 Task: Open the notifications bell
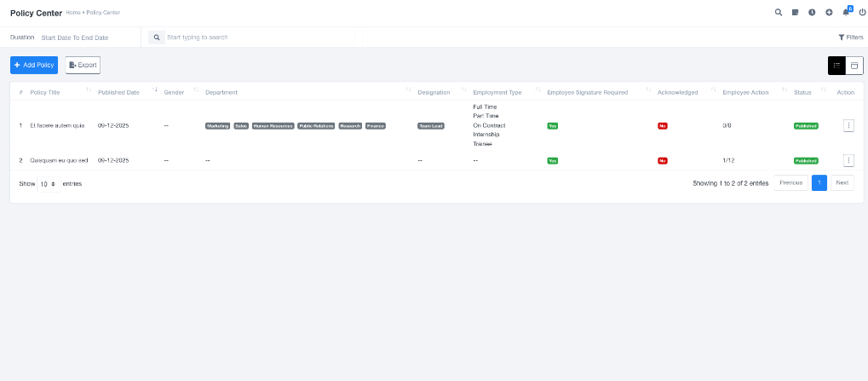846,13
